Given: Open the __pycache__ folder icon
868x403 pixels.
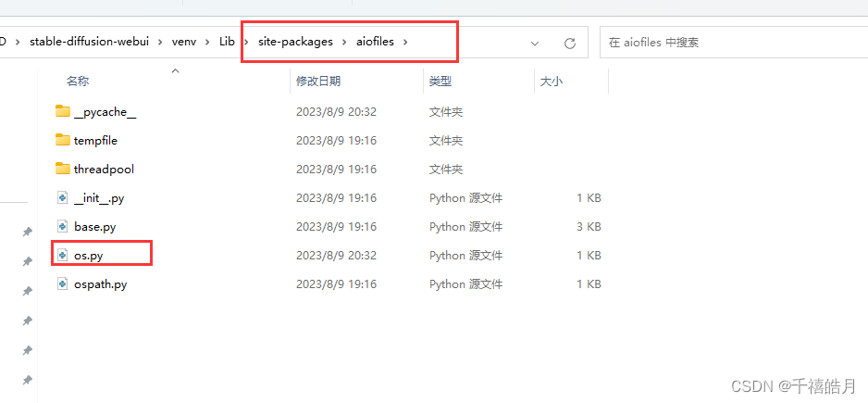Looking at the screenshot, I should coord(63,111).
